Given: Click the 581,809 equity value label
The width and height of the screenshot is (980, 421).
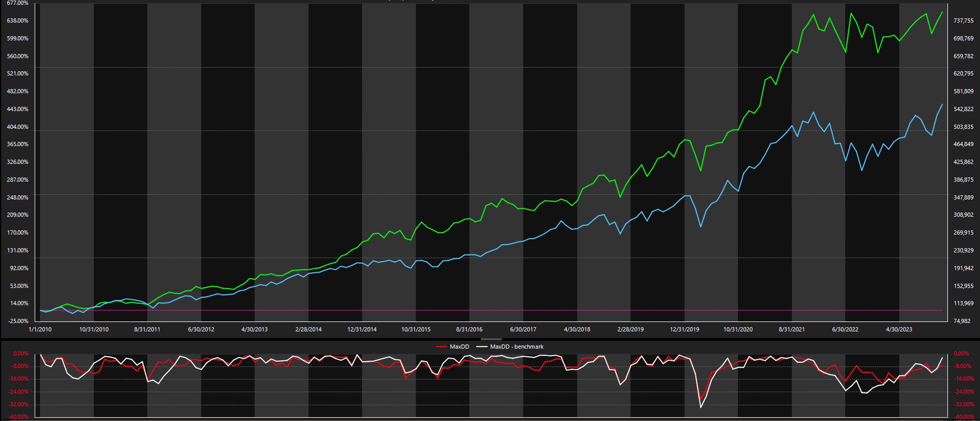Looking at the screenshot, I should point(963,91).
